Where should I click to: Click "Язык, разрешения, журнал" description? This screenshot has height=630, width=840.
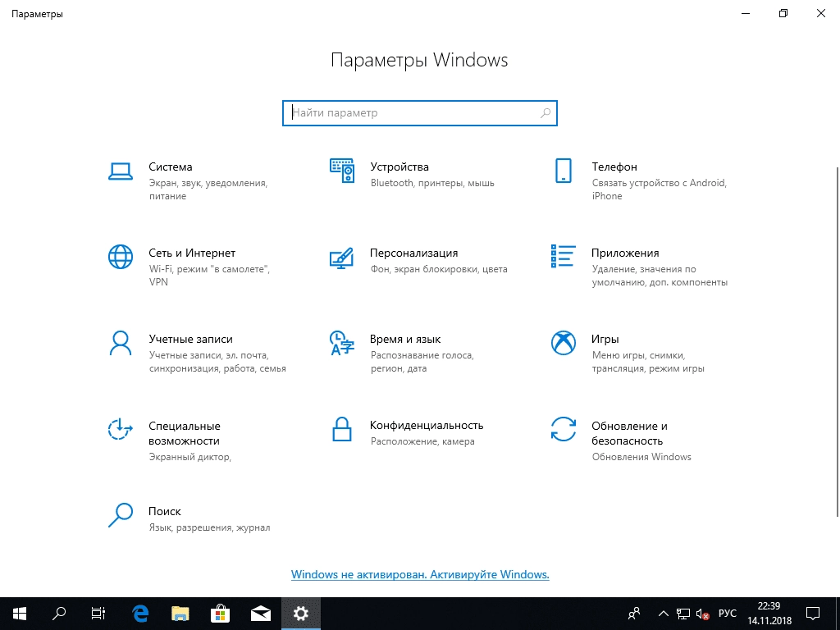coord(209,527)
